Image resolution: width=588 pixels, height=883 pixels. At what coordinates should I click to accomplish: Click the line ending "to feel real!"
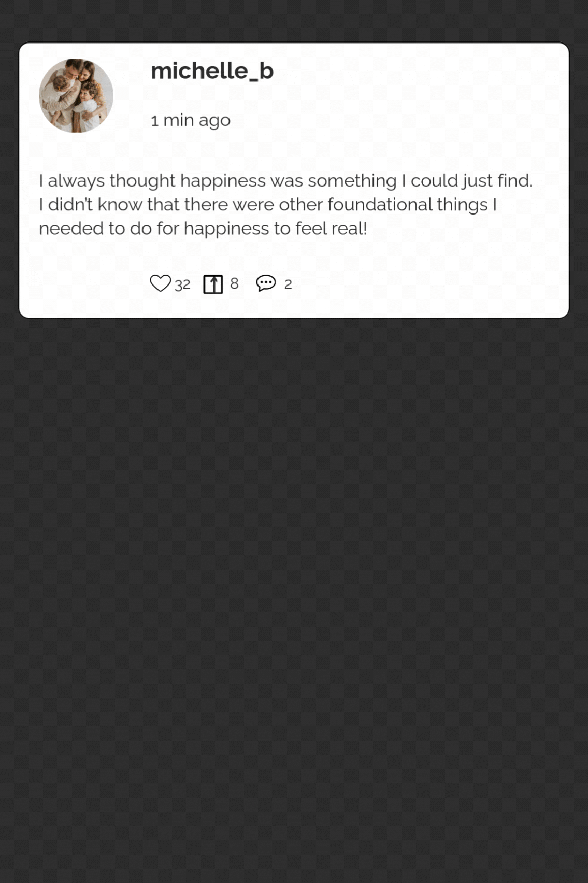203,229
